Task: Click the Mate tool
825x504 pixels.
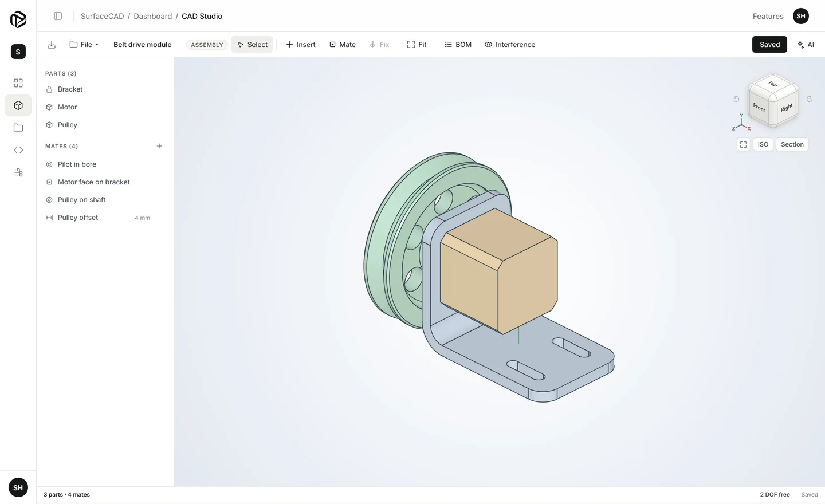Action: click(x=343, y=45)
